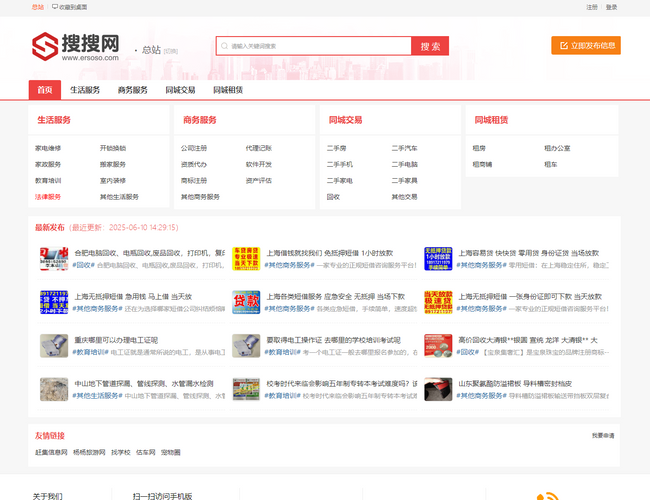Click the orange 立即发布信息 button
The height and width of the screenshot is (500, 650).
[585, 46]
